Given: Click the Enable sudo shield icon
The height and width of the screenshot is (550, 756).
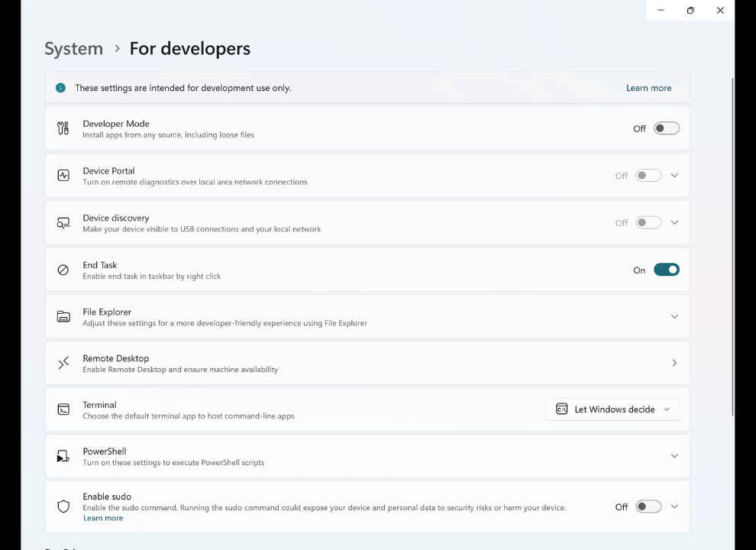Looking at the screenshot, I should (63, 506).
